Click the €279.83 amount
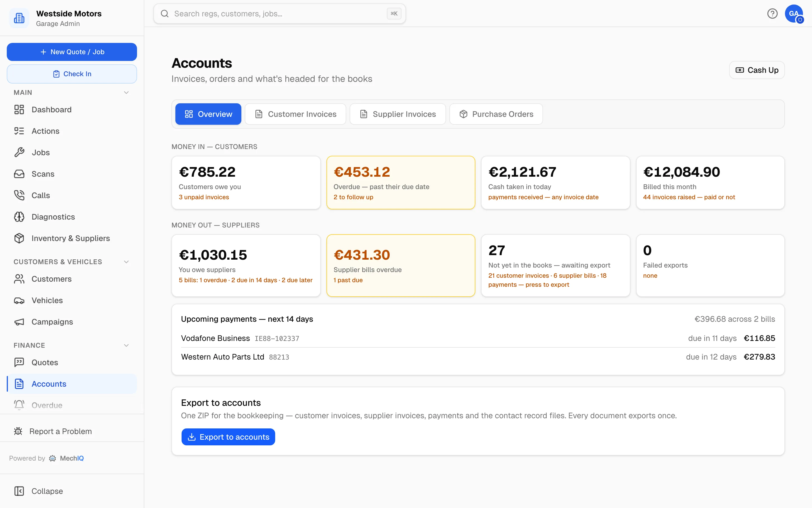Viewport: 812px width, 508px height. pyautogui.click(x=759, y=357)
